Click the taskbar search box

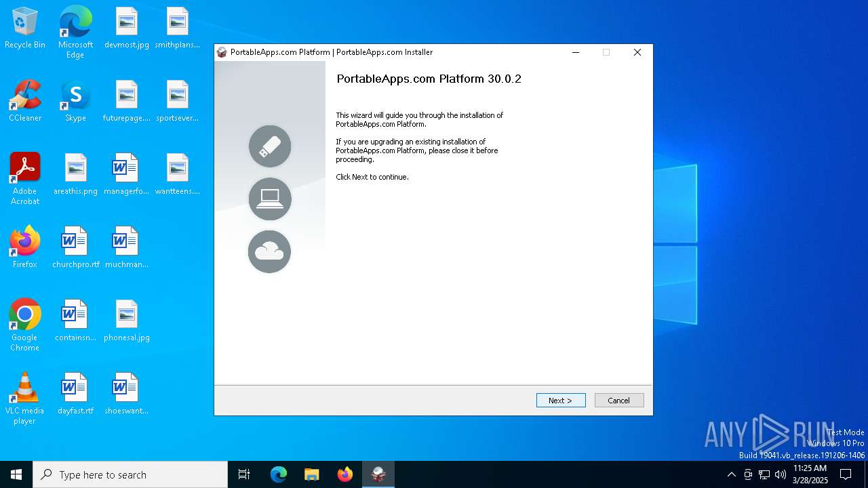point(130,474)
